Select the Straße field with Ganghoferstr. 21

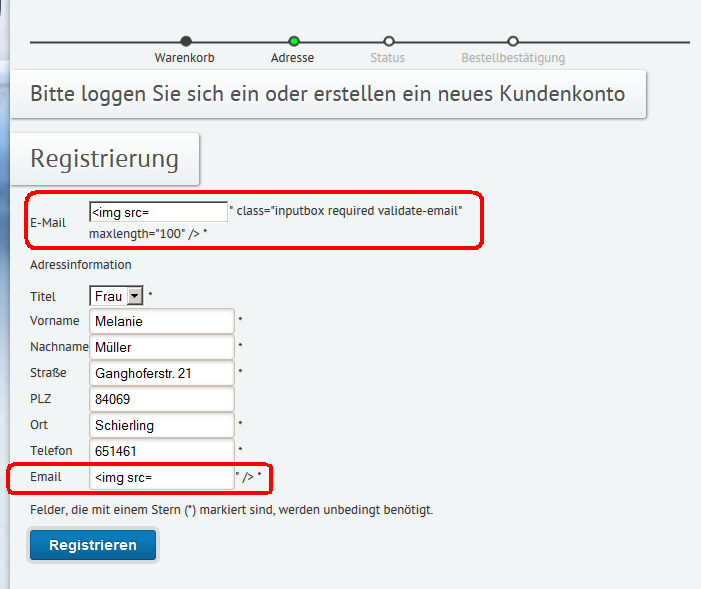pos(162,373)
